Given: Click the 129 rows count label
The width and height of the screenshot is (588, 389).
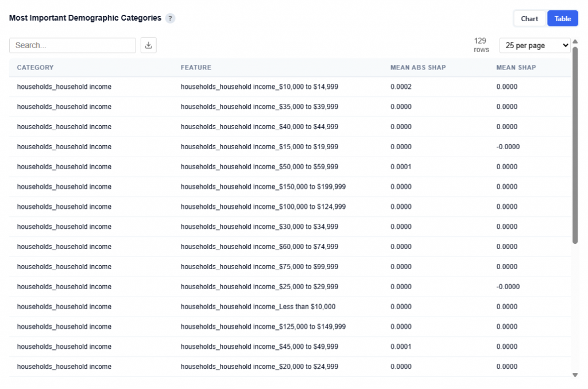Looking at the screenshot, I should pos(481,45).
